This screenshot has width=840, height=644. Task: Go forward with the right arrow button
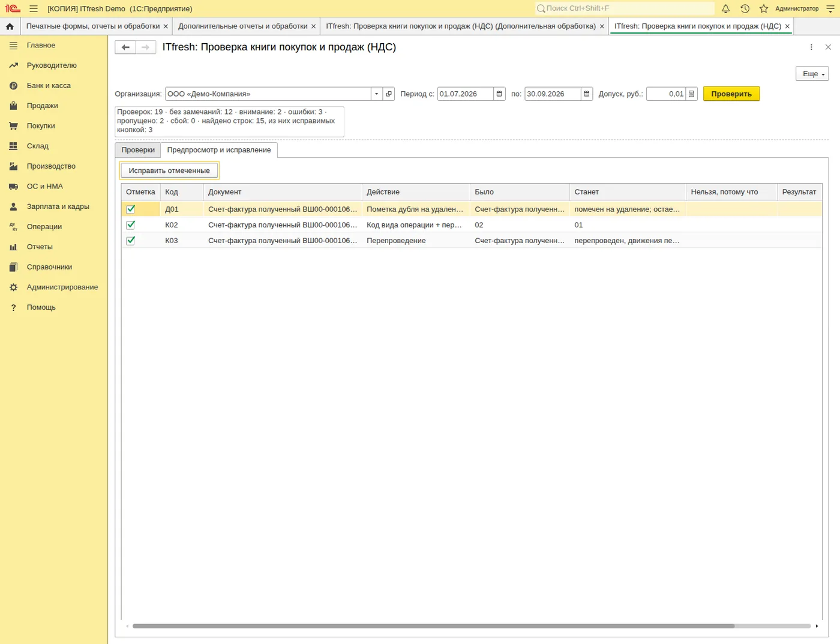pyautogui.click(x=146, y=47)
